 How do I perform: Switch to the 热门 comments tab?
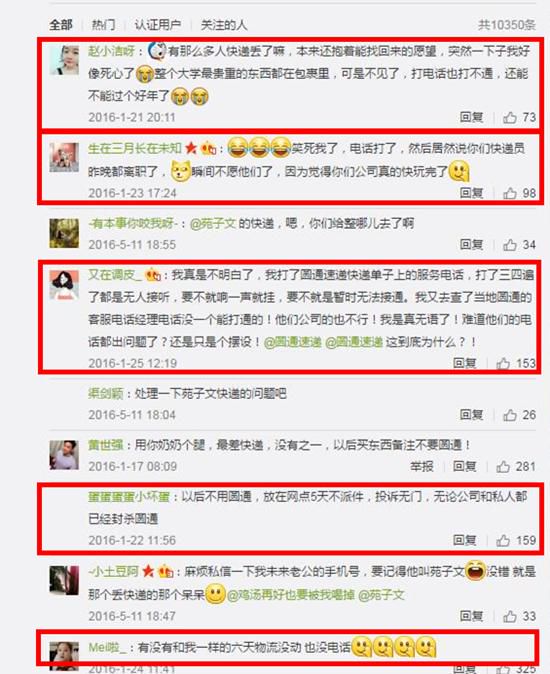(x=103, y=25)
